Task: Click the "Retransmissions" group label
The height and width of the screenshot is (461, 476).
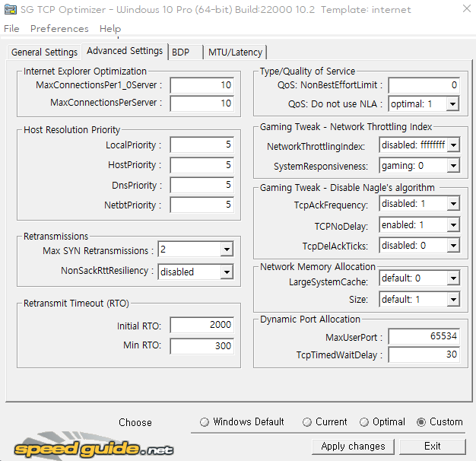Action: pos(56,237)
